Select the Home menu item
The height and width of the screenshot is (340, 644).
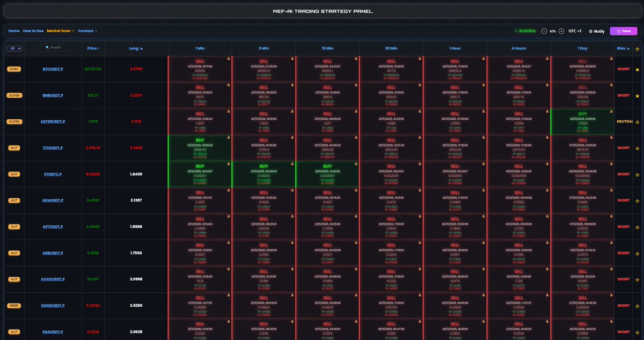pos(13,31)
